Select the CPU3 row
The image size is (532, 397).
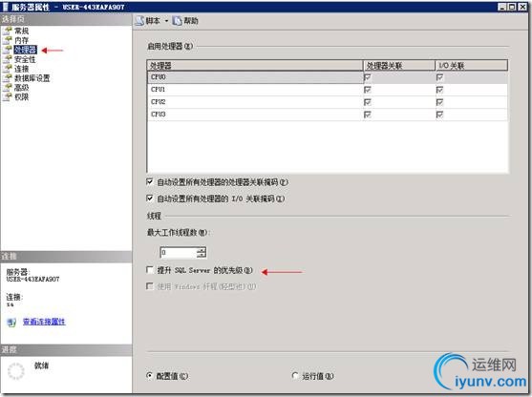click(328, 115)
